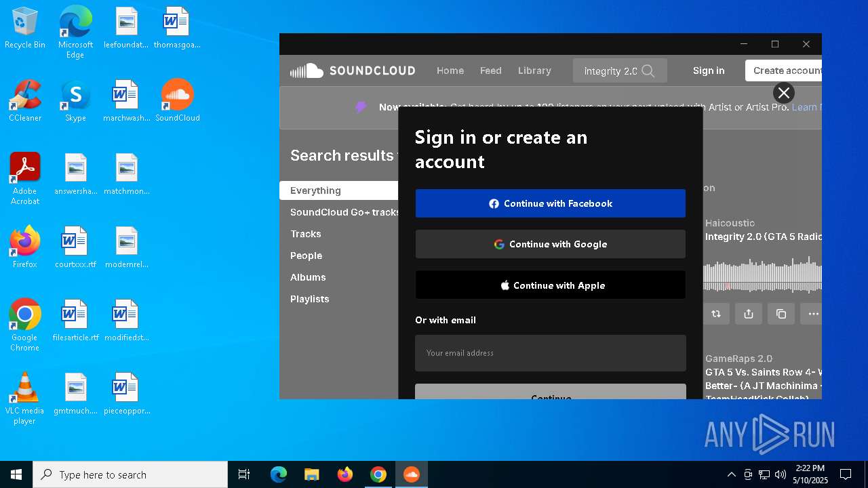Select the Adobe Acrobat desktop shortcut
The height and width of the screenshot is (488, 868).
(x=25, y=179)
